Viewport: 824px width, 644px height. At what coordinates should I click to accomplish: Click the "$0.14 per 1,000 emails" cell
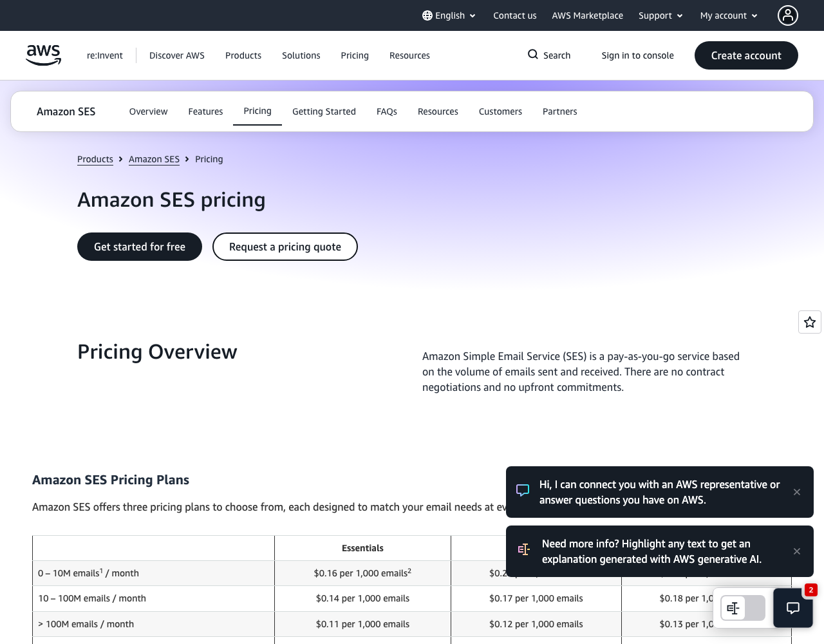point(362,598)
